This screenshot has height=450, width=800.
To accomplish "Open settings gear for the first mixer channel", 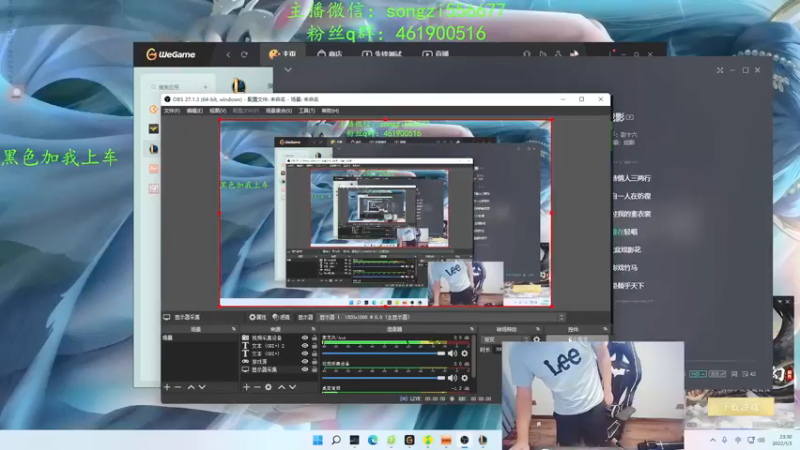I will [x=464, y=353].
